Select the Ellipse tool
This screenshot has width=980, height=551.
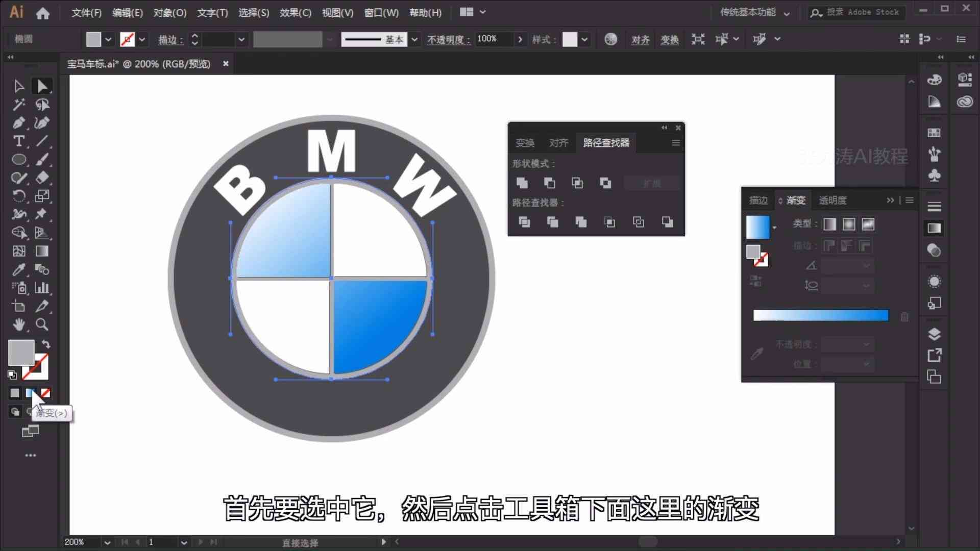click(19, 159)
